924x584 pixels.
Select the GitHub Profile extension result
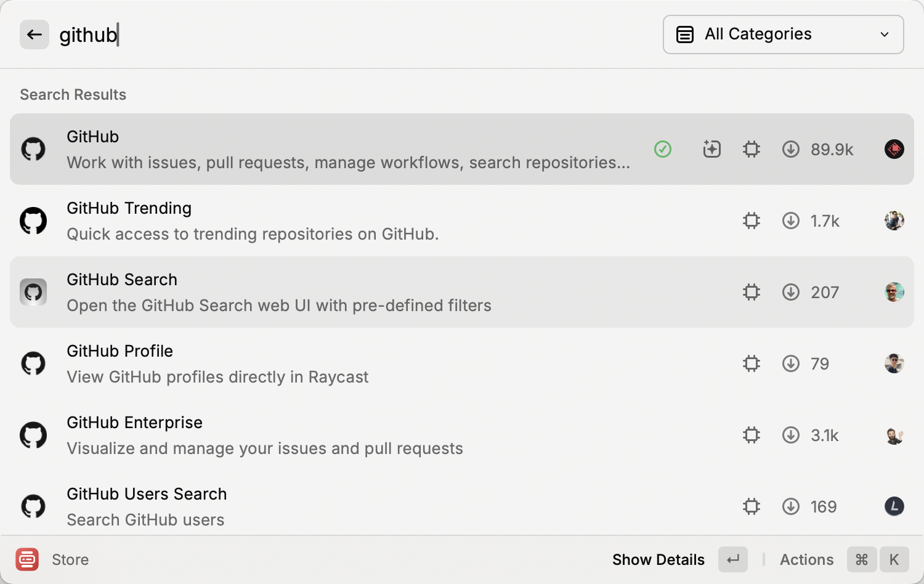click(370, 363)
